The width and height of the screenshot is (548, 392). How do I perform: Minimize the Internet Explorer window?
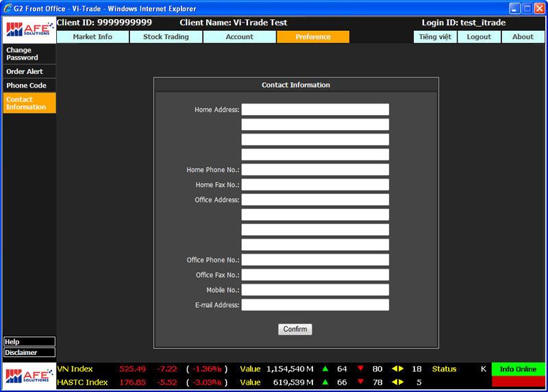click(x=514, y=8)
